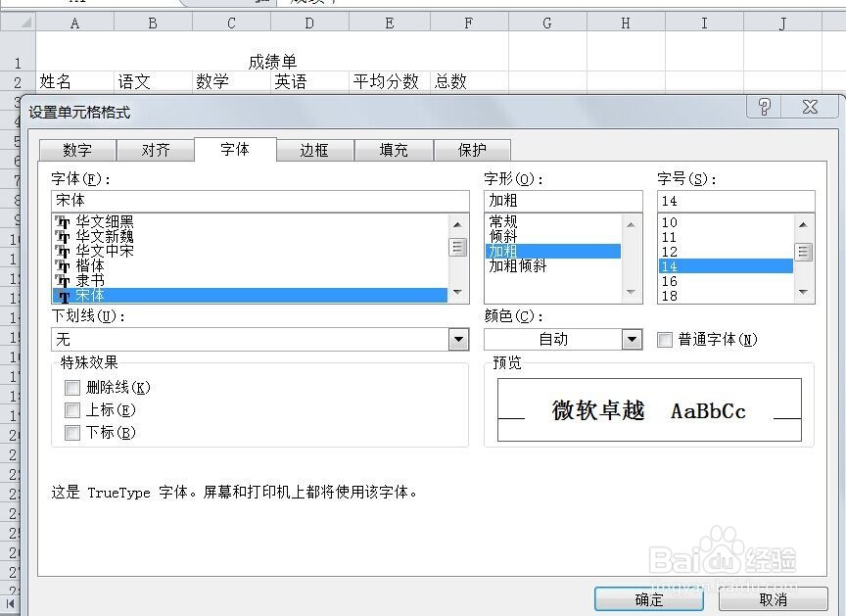Select font size 14 in list

tap(726, 266)
